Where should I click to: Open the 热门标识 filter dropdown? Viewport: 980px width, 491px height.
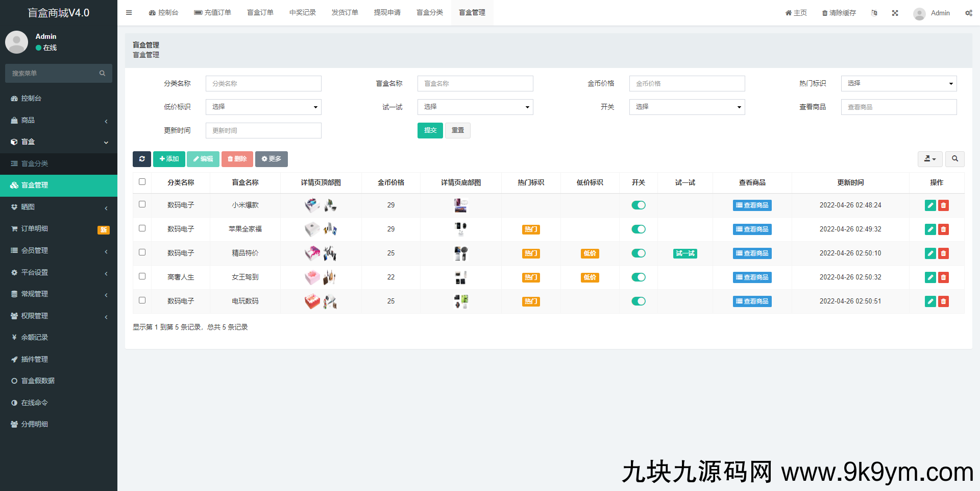point(898,83)
